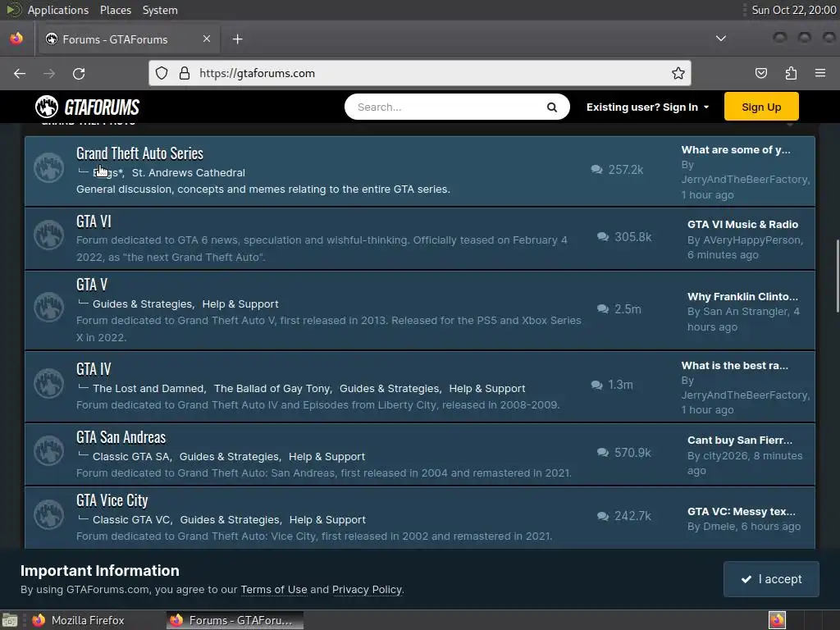Screen dimensions: 840x630
Task: Click the GTA V forum status icon
Action: point(48,307)
